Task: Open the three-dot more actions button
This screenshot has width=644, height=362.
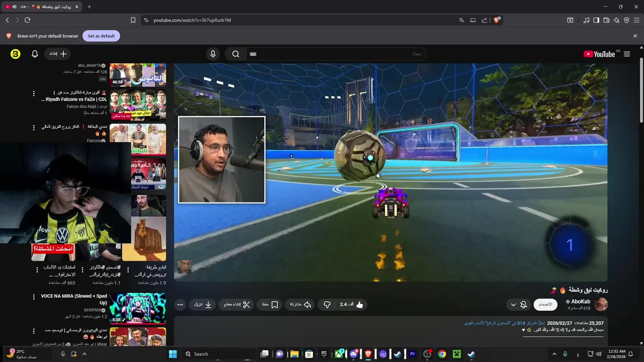Action: tap(180, 305)
